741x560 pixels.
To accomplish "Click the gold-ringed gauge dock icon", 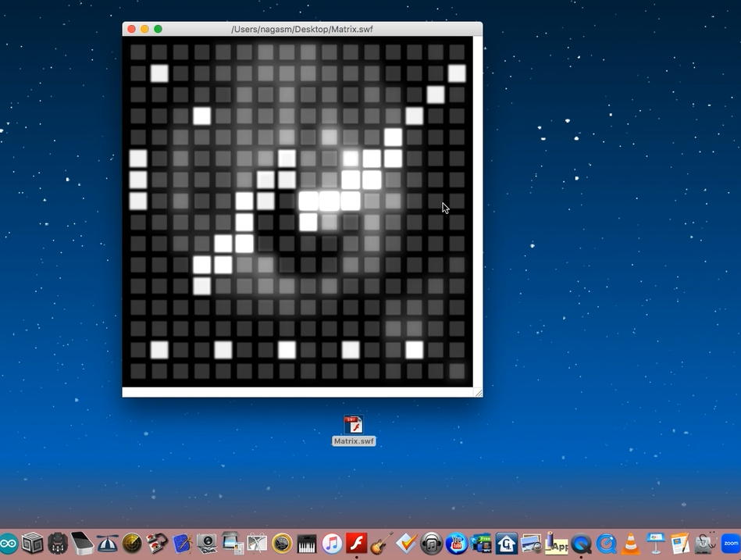I will point(282,544).
